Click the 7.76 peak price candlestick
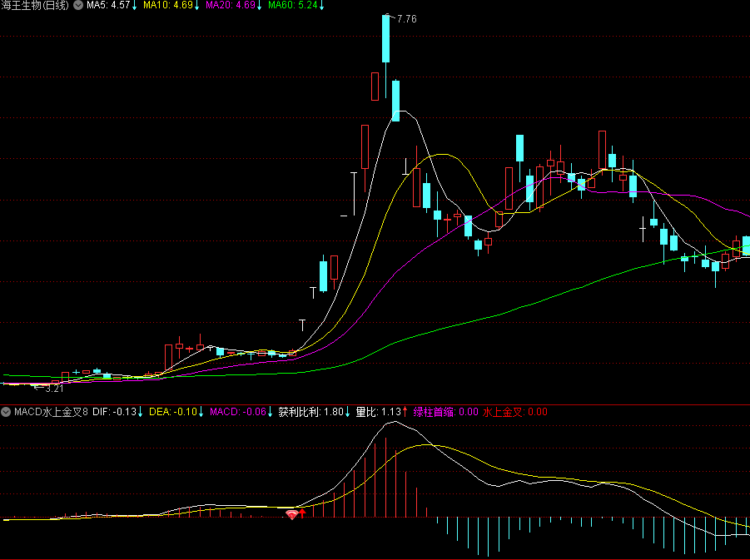750x560 pixels. pos(385,38)
